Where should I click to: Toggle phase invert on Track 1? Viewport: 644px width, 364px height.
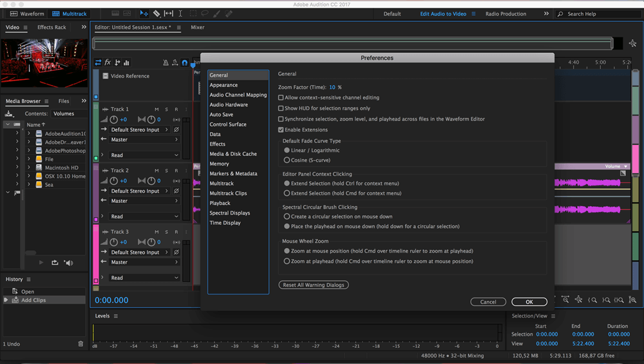[x=176, y=129]
